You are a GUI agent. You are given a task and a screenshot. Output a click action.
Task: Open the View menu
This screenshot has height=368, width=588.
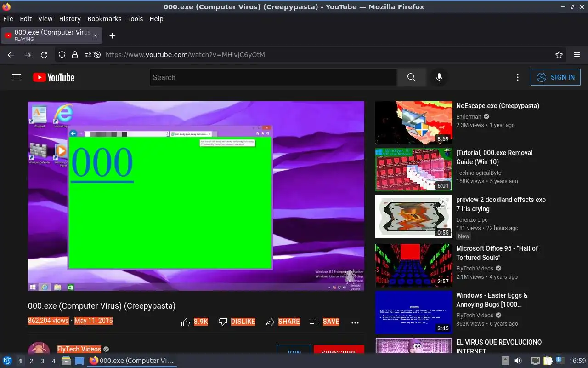pos(45,19)
